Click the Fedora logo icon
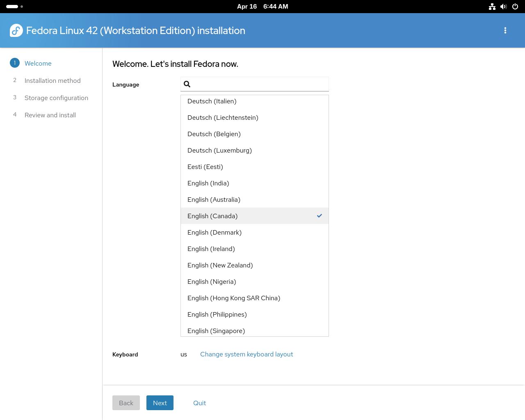 point(16,30)
